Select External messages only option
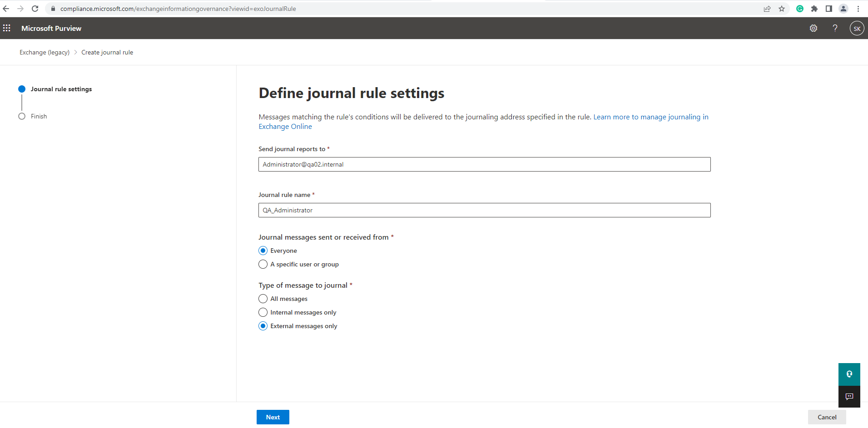The width and height of the screenshot is (868, 428). coord(263,326)
